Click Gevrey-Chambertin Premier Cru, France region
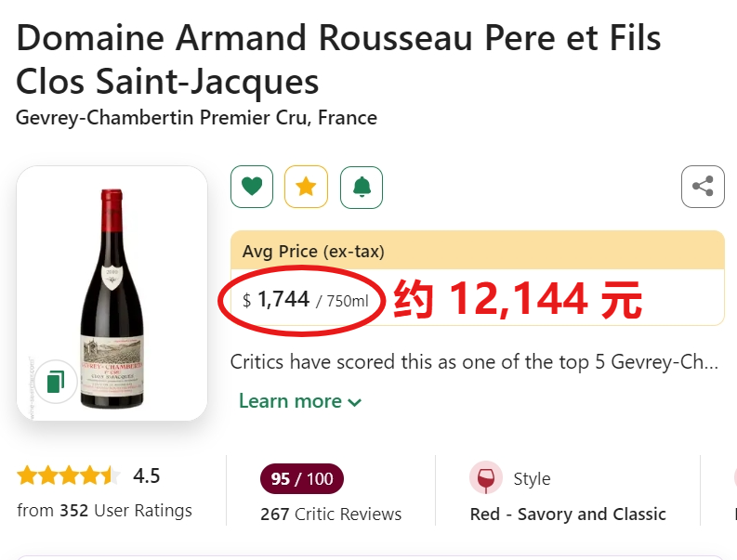 click(196, 118)
